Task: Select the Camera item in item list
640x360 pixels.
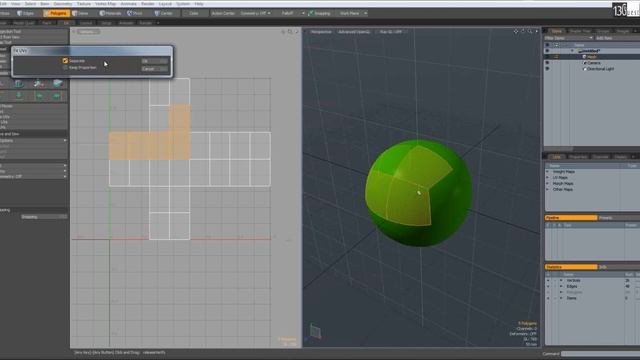Action: (593, 63)
